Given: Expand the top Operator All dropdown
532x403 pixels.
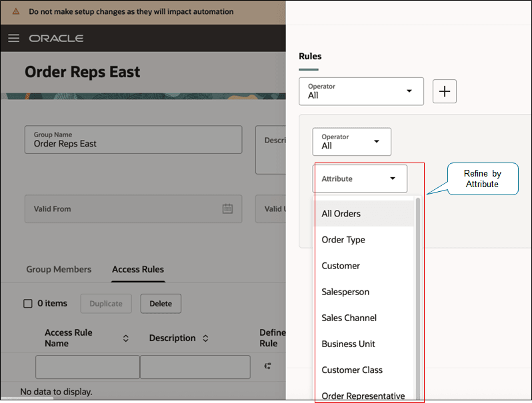Looking at the screenshot, I should pos(361,91).
